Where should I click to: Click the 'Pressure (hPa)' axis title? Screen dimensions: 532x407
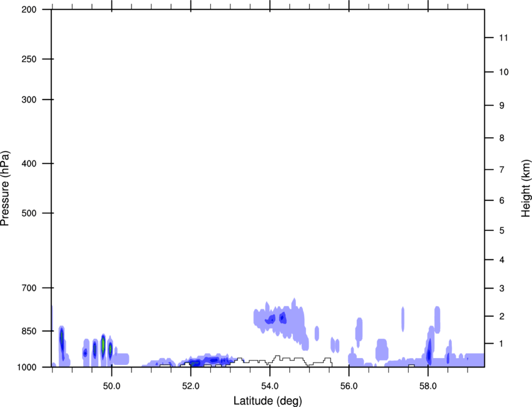5,188
